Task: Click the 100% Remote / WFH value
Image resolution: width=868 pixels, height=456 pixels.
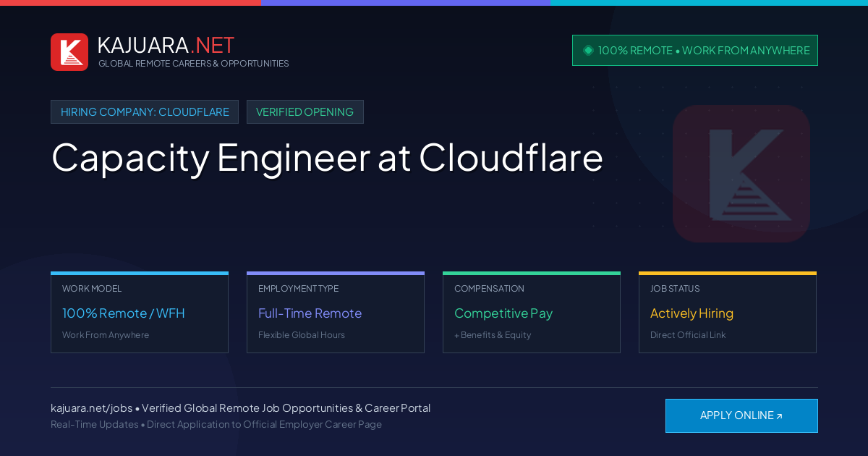Action: click(x=124, y=313)
